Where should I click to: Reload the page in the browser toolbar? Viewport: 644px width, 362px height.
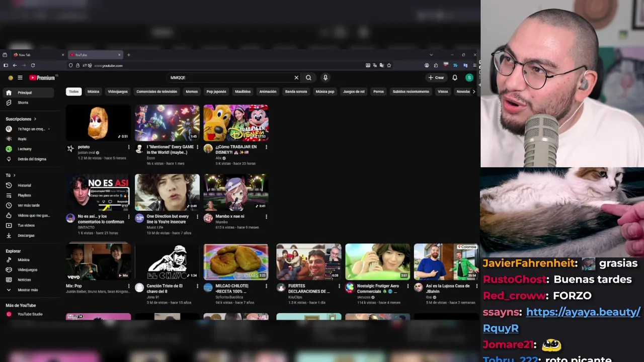(33, 65)
